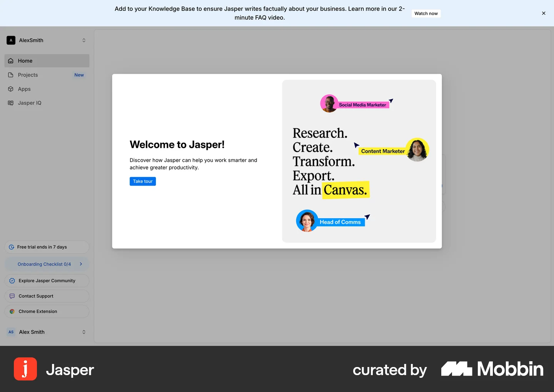This screenshot has width=554, height=392.
Task: Click Free trial ends in 7 days
Action: (47, 247)
